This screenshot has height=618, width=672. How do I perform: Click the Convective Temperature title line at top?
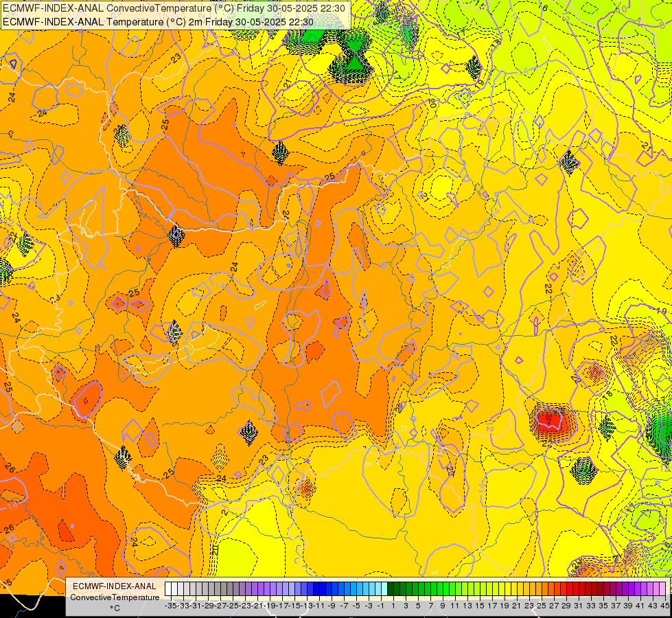coord(175,8)
